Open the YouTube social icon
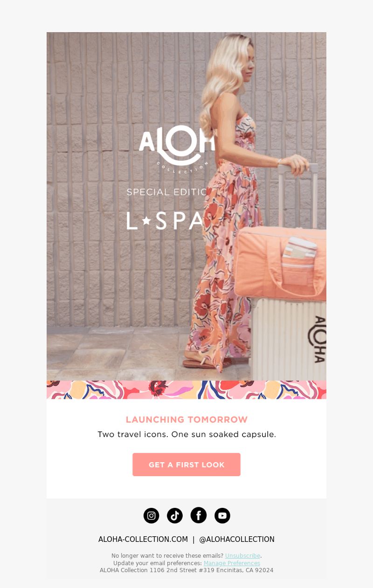Image resolution: width=373 pixels, height=588 pixels. 222,515
